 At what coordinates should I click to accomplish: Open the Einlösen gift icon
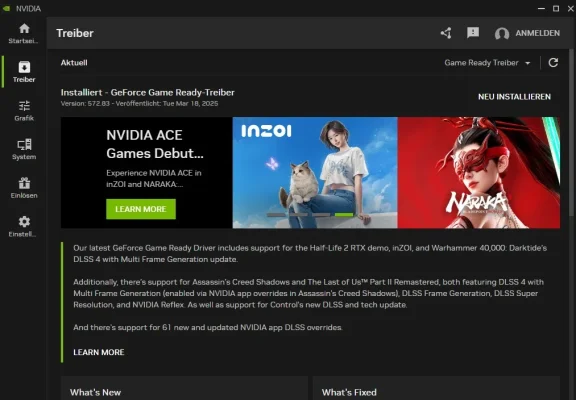click(x=24, y=183)
